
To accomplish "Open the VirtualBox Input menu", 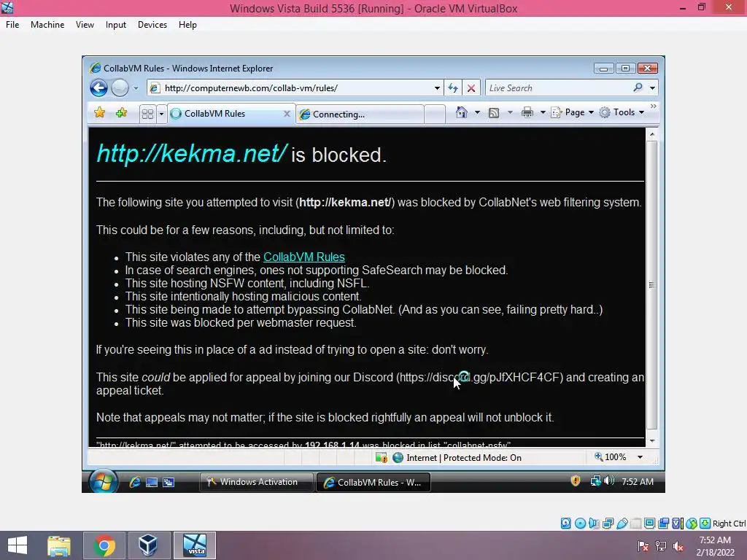I will coord(116,25).
